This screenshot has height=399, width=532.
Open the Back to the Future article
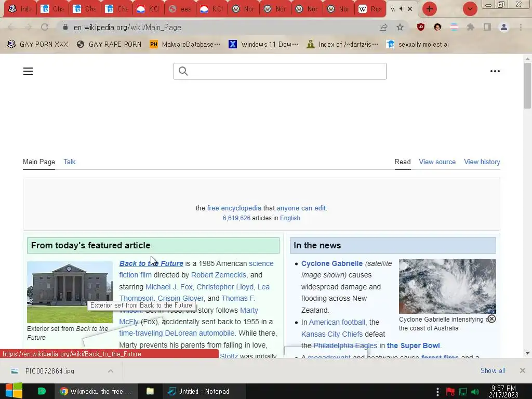click(151, 263)
